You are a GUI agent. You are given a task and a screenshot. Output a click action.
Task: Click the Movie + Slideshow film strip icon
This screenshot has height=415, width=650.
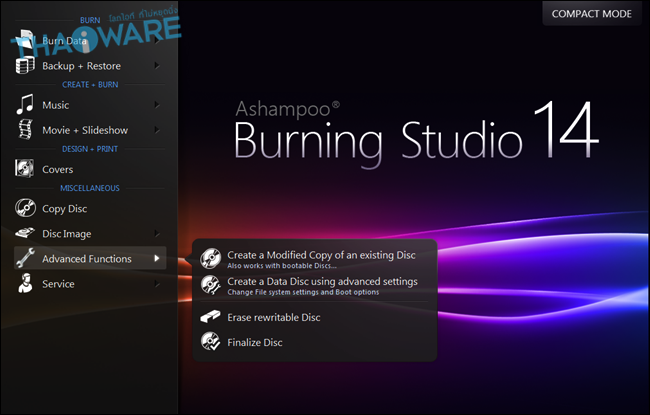pyautogui.click(x=25, y=129)
